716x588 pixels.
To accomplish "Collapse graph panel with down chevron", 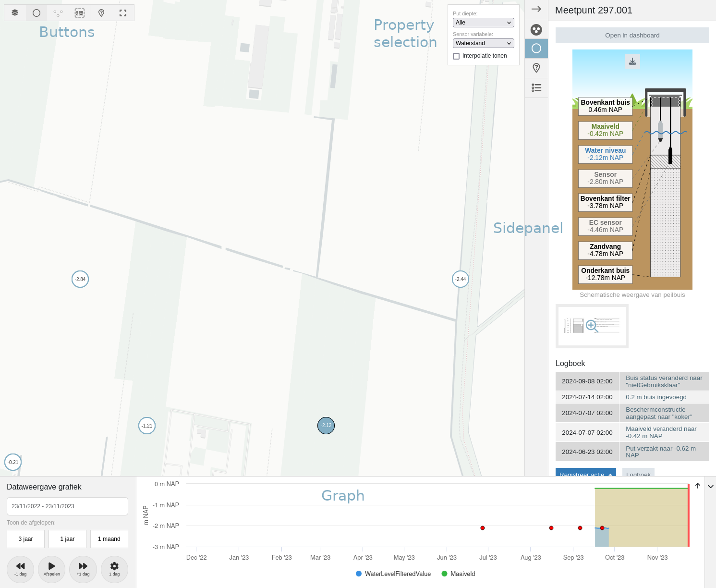I will [x=710, y=486].
